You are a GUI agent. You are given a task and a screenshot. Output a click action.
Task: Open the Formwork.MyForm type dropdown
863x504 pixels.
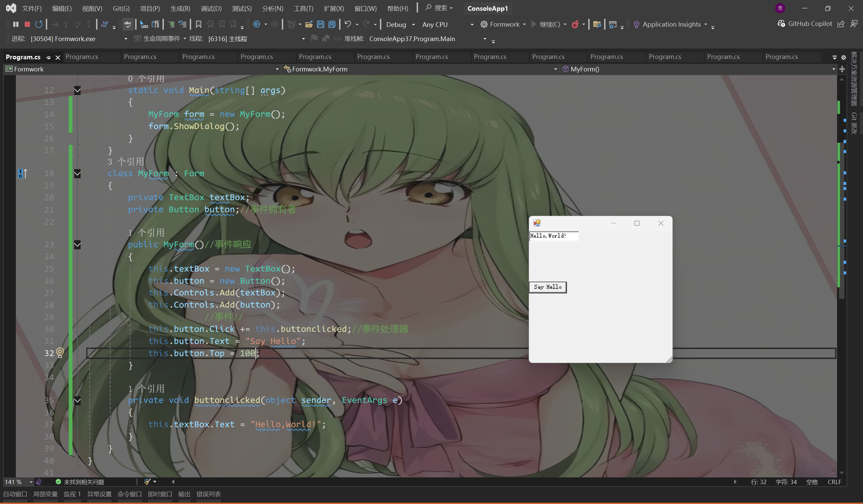[x=420, y=69]
